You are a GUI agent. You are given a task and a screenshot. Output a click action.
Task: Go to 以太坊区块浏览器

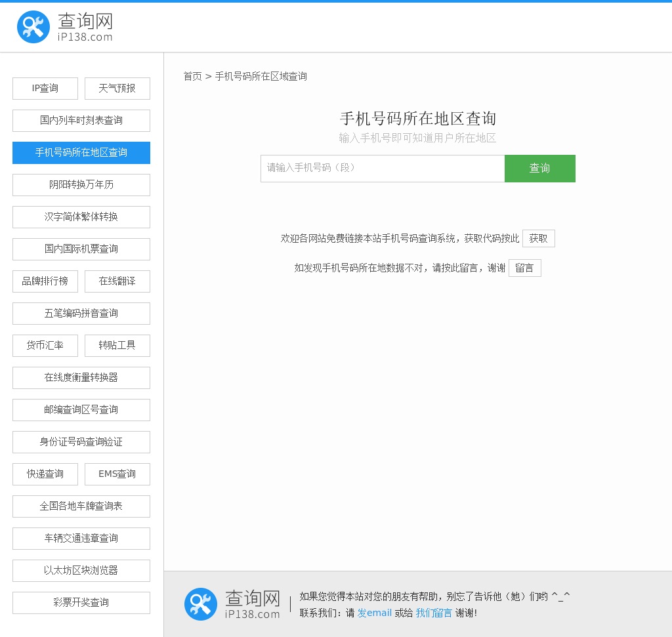click(81, 571)
